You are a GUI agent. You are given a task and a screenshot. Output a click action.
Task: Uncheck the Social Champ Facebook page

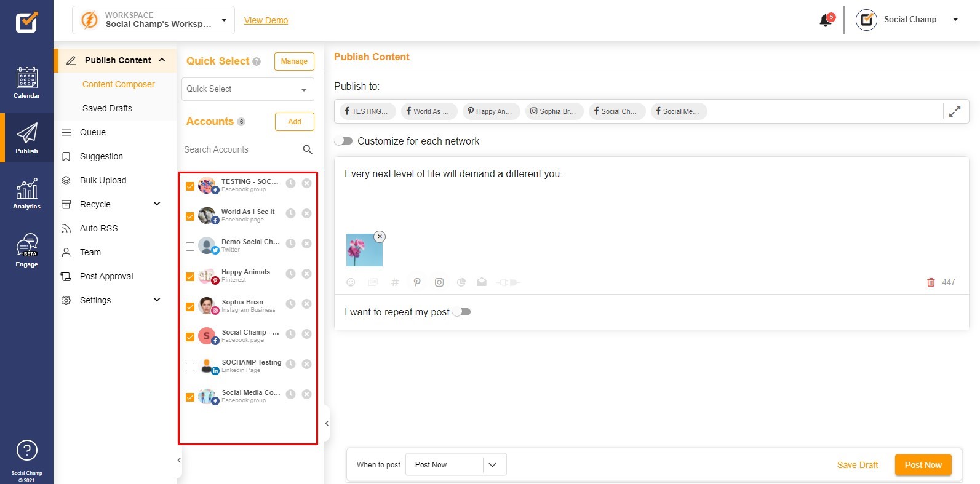(x=190, y=337)
